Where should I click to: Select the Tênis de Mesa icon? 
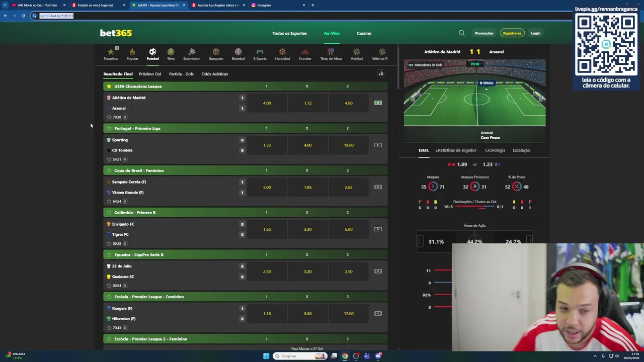331,54
